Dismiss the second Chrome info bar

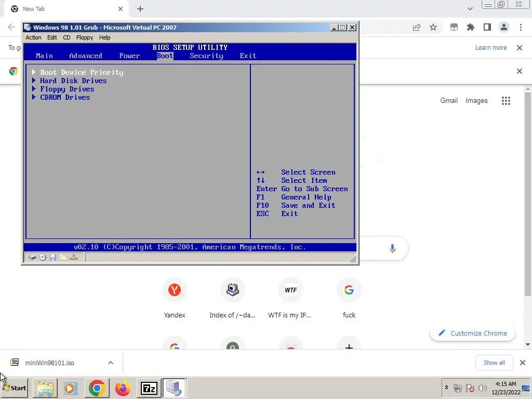pos(520,71)
